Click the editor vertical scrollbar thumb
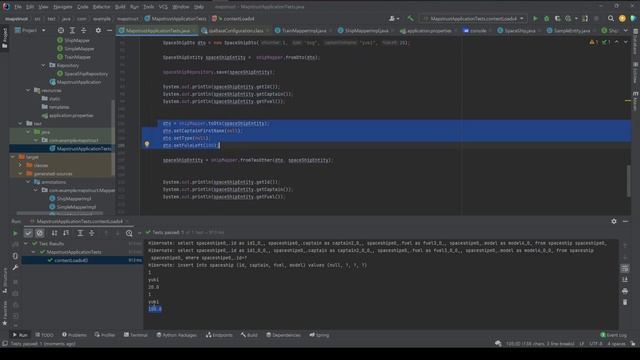This screenshot has width=640, height=360. [x=628, y=181]
